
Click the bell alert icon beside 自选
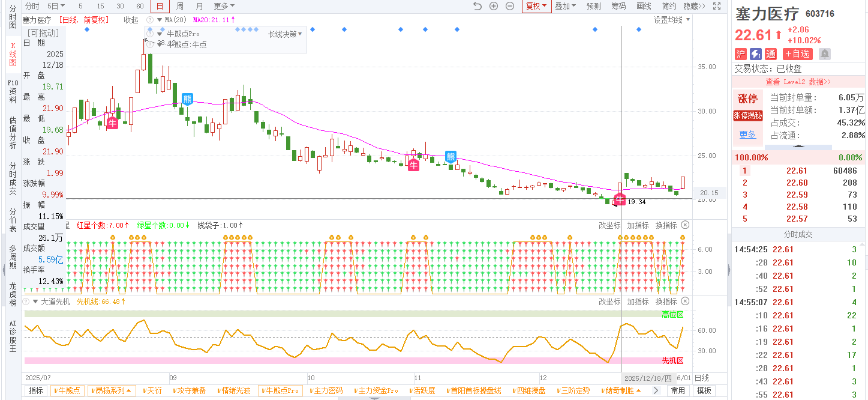pyautogui.click(x=825, y=54)
